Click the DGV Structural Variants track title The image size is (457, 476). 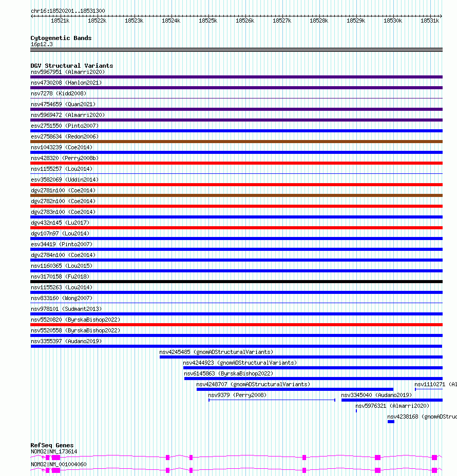[x=72, y=66]
